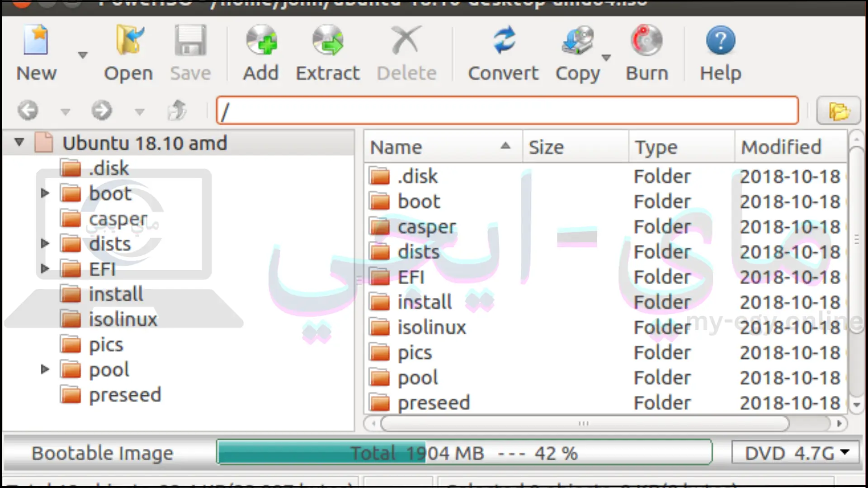Image resolution: width=868 pixels, height=488 pixels.
Task: Open Help with the question mark icon
Action: point(721,40)
